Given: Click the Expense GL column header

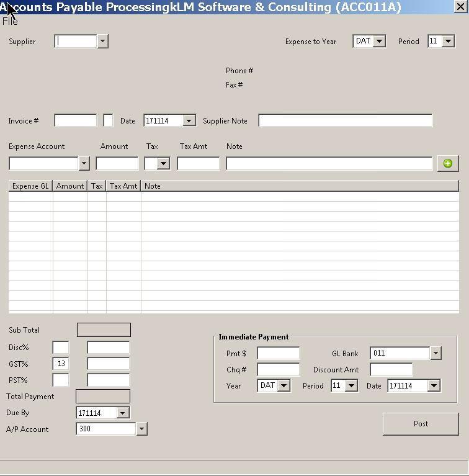Looking at the screenshot, I should (30, 186).
